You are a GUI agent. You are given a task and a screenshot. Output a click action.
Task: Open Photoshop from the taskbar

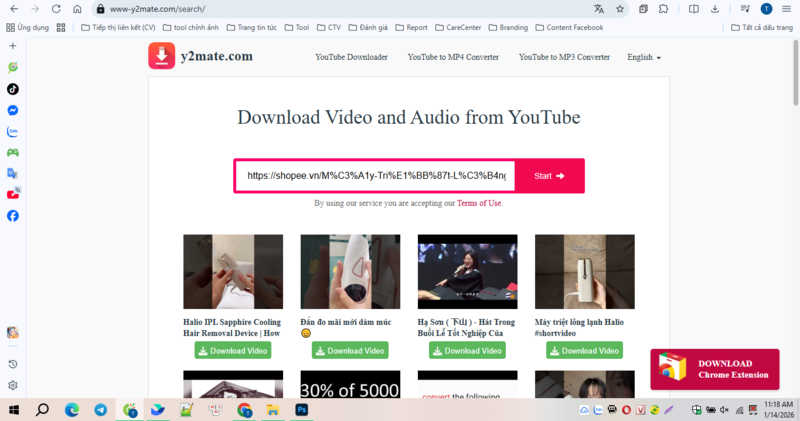click(x=302, y=410)
